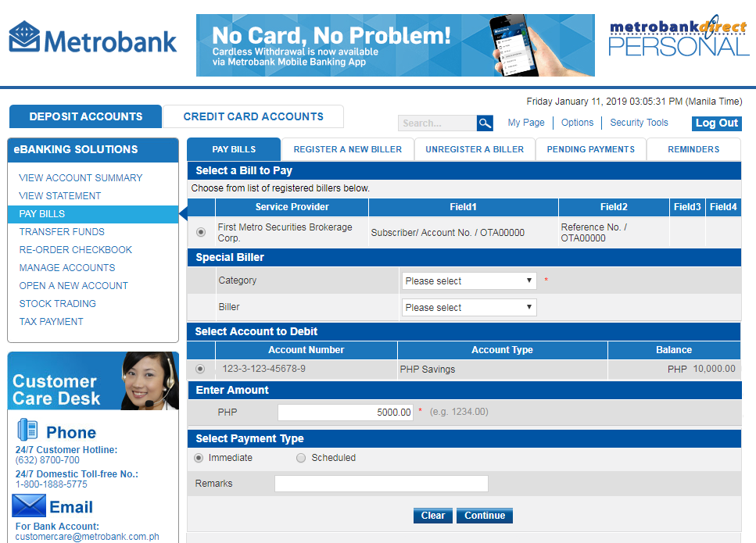756x543 pixels.
Task: Click the hotline number (632) 8700-700
Action: [x=47, y=460]
